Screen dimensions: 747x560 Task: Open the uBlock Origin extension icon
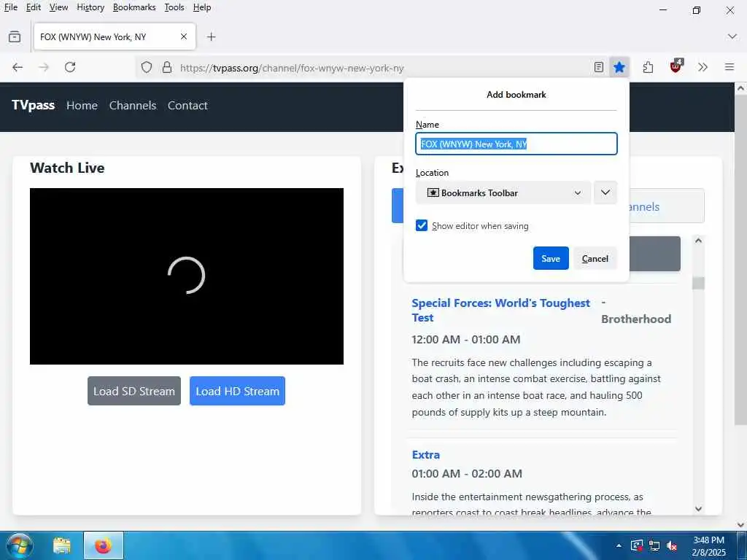(676, 66)
